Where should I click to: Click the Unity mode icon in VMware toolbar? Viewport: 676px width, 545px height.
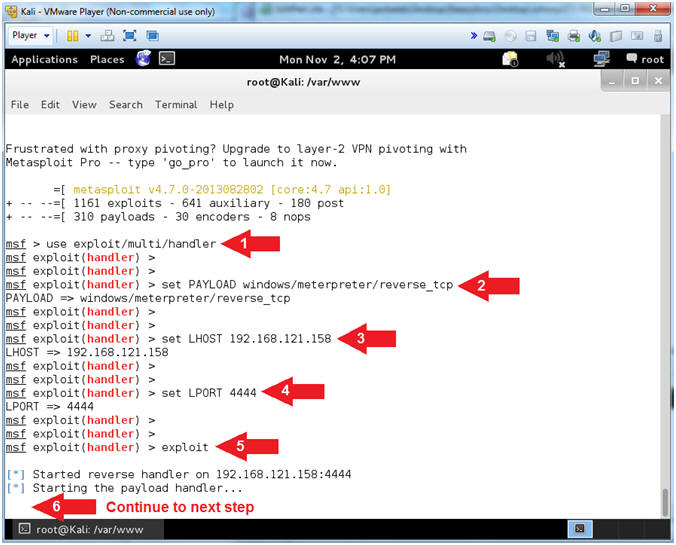pyautogui.click(x=152, y=36)
